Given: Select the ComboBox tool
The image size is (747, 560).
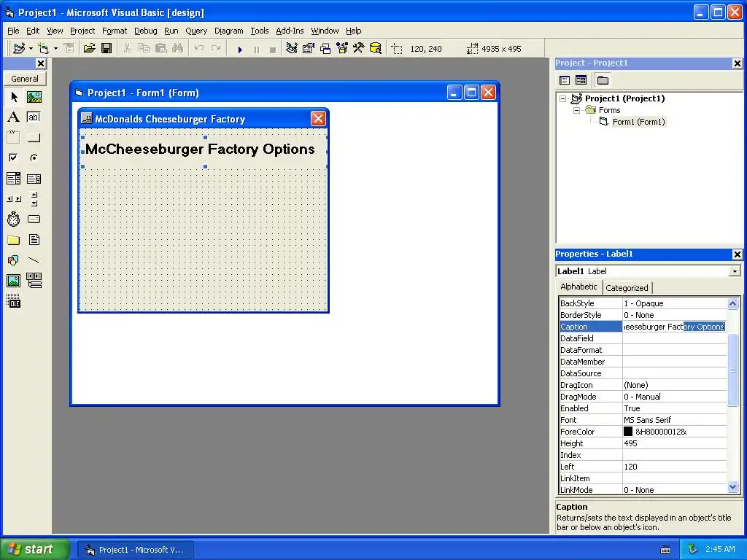Looking at the screenshot, I should coord(14,179).
